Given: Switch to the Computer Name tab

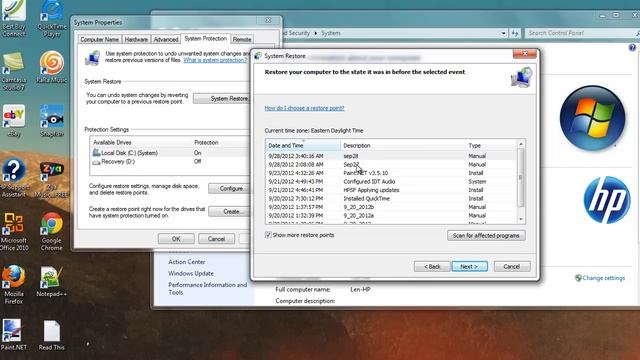Looking at the screenshot, I should coord(100,39).
